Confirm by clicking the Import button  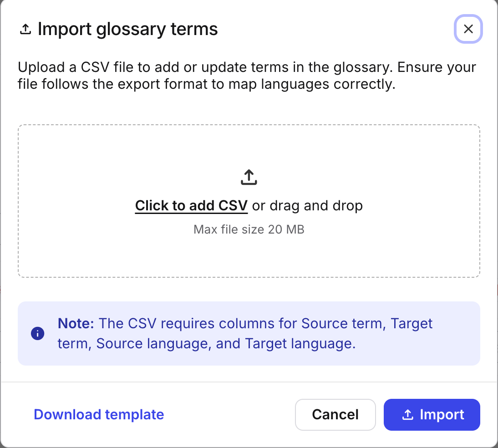pyautogui.click(x=431, y=414)
